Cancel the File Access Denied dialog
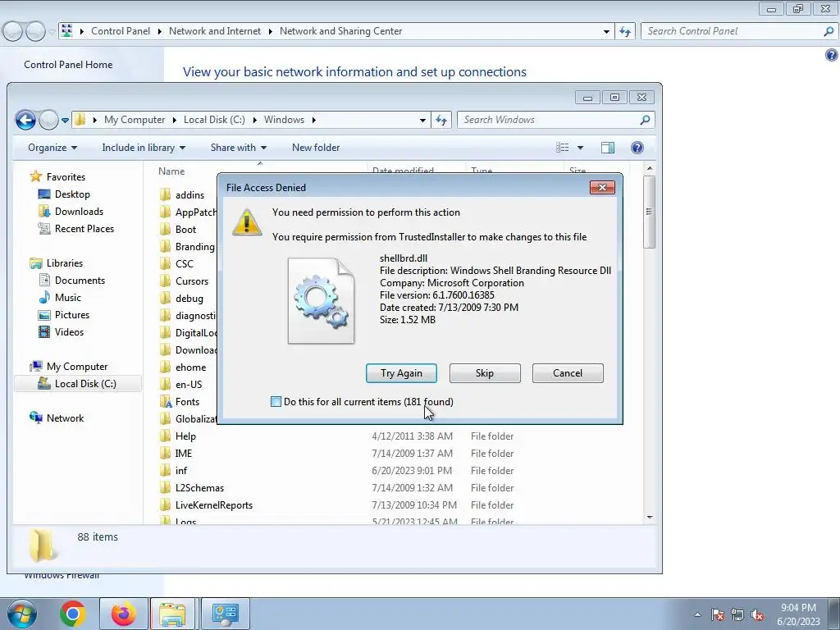The width and height of the screenshot is (840, 630). tap(568, 373)
